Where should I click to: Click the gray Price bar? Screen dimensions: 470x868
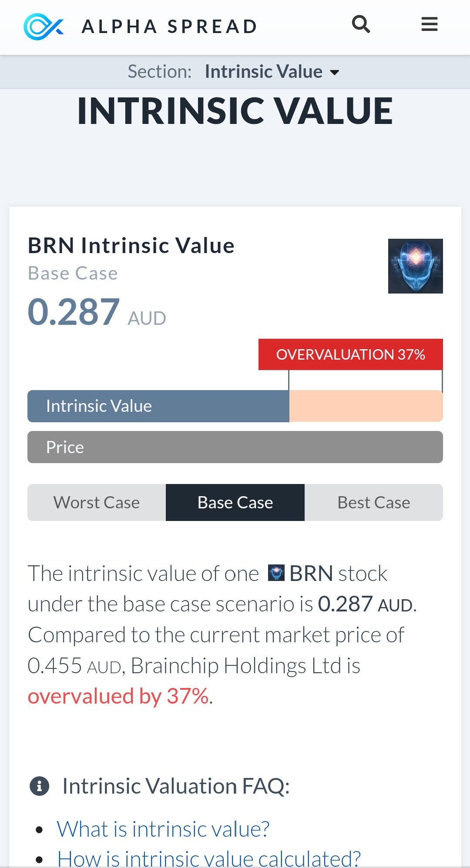click(x=235, y=447)
